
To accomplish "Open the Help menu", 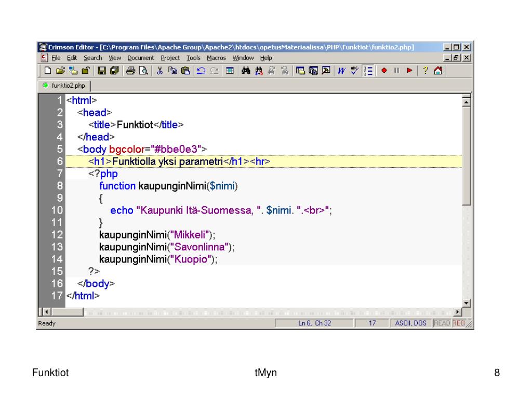I will click(x=266, y=58).
